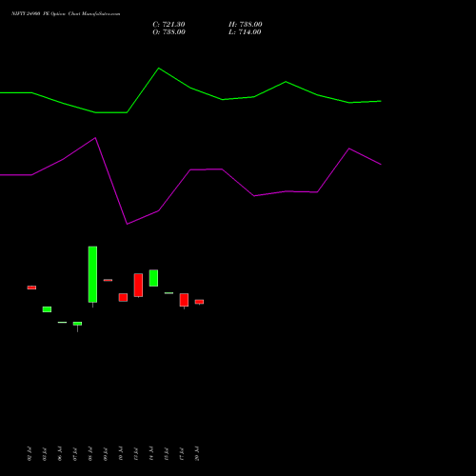This screenshot has width=476, height=476.
Task: Click the lowest trough of the purple line
Action: point(127,224)
